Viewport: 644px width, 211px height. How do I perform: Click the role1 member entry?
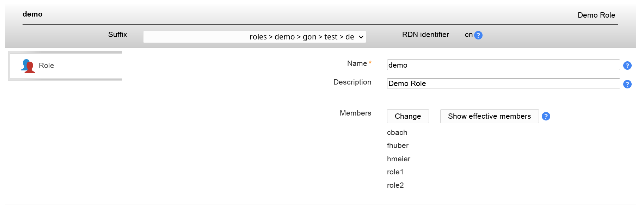tap(395, 172)
